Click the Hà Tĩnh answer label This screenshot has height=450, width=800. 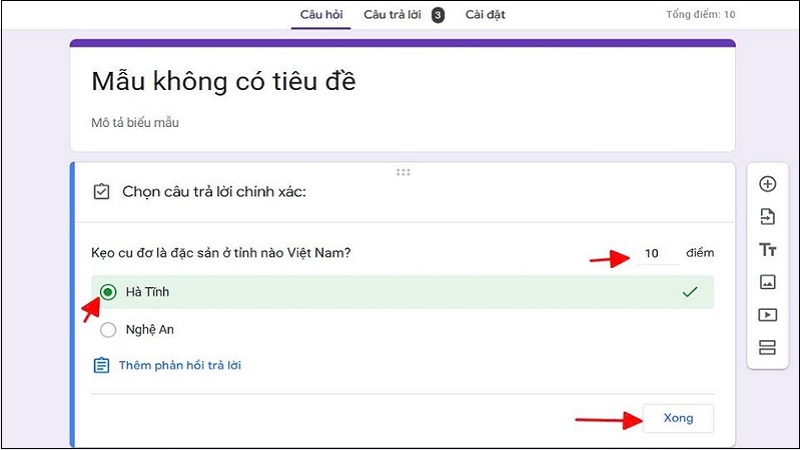point(147,292)
